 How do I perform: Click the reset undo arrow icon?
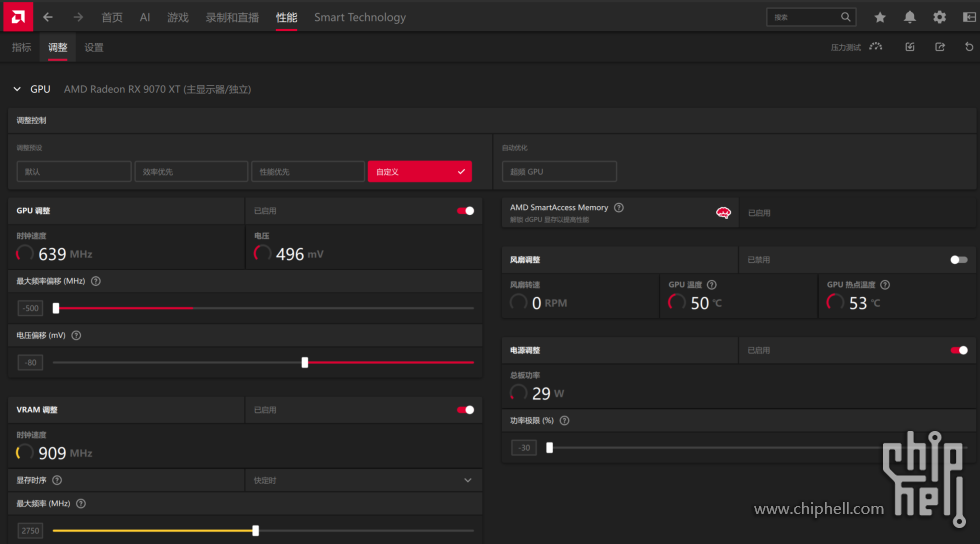tap(969, 47)
